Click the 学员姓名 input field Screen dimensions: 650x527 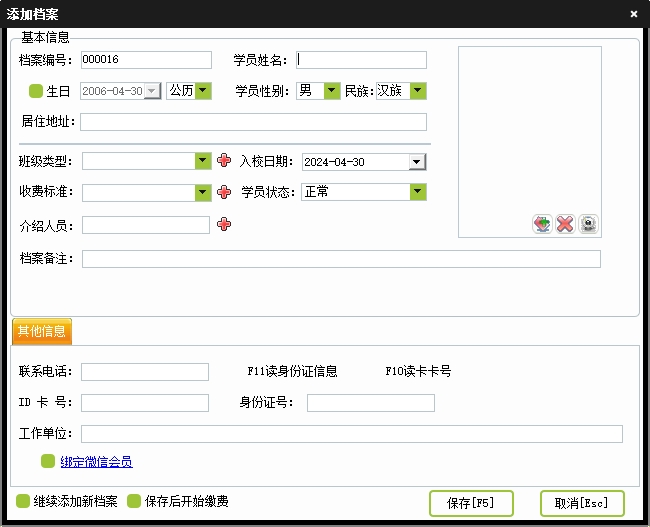361,60
